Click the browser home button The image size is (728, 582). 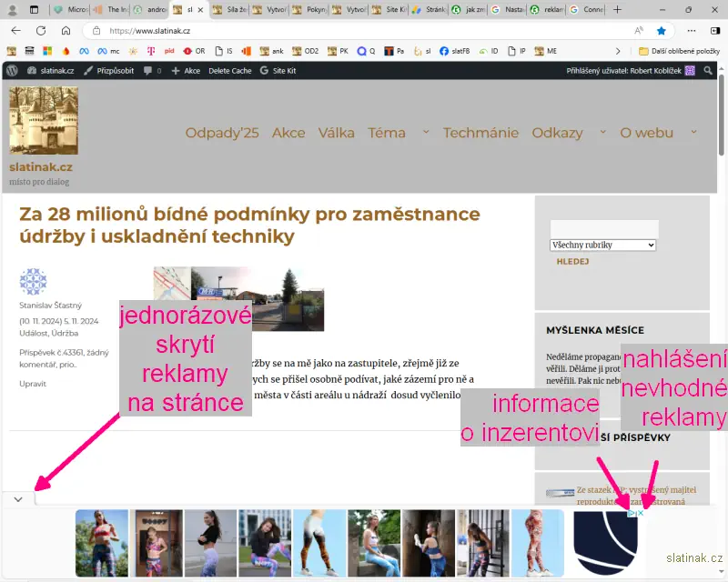[x=66, y=30]
